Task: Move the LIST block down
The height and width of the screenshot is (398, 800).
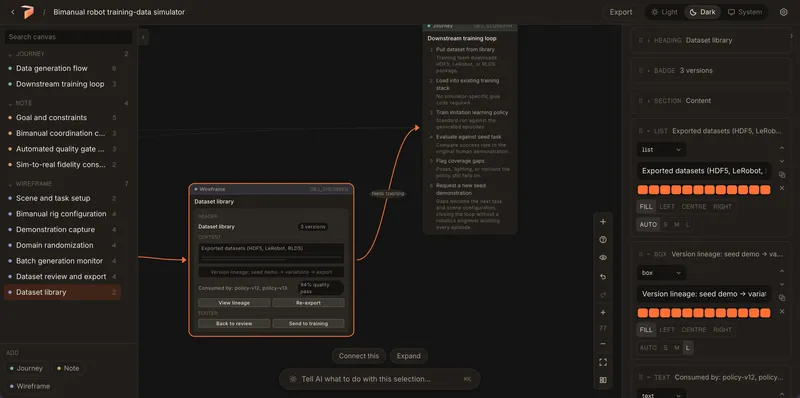Action: [782, 161]
